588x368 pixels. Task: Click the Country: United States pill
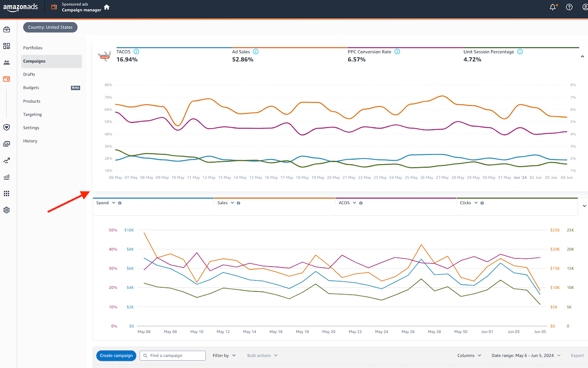tap(51, 27)
